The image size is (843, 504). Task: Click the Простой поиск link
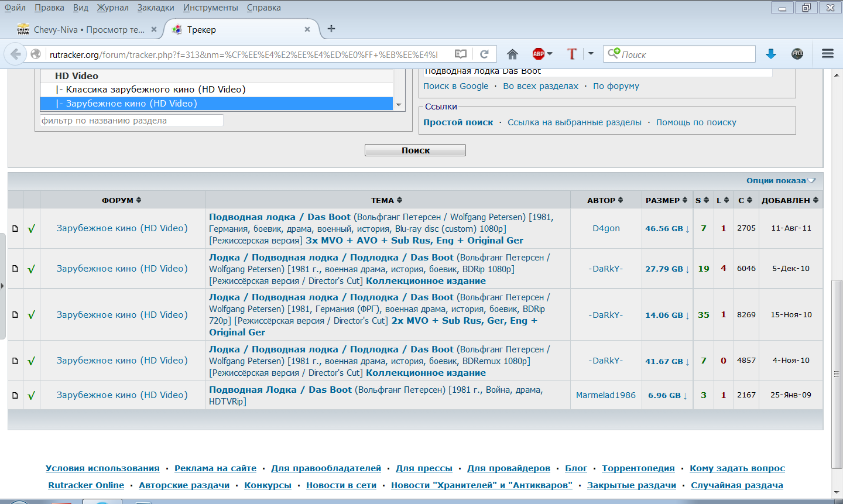(x=458, y=122)
